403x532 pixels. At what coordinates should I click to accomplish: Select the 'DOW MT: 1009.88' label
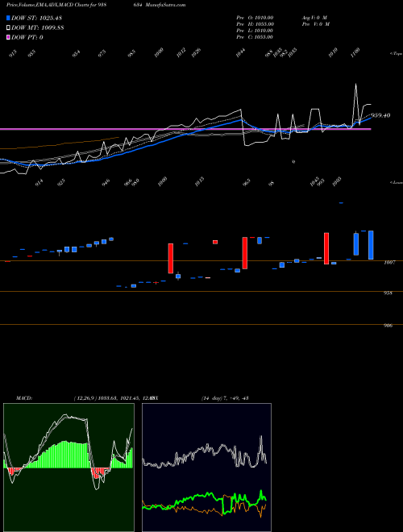click(x=38, y=27)
